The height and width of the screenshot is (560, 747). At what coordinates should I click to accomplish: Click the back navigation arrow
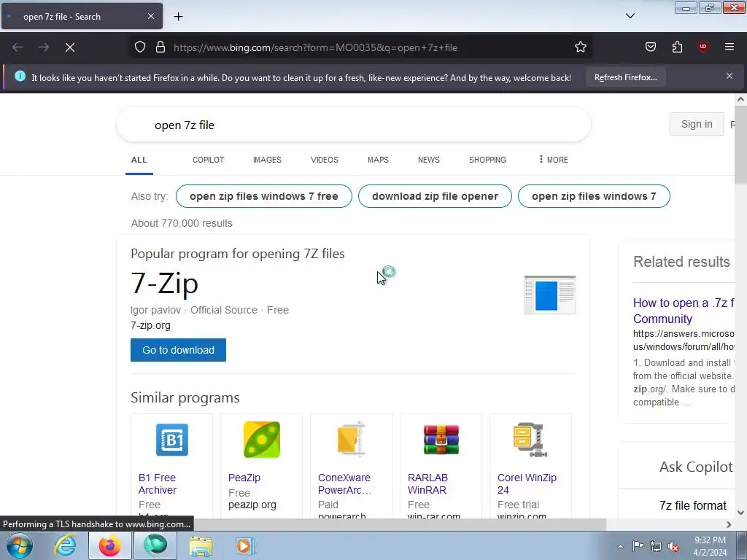18,47
